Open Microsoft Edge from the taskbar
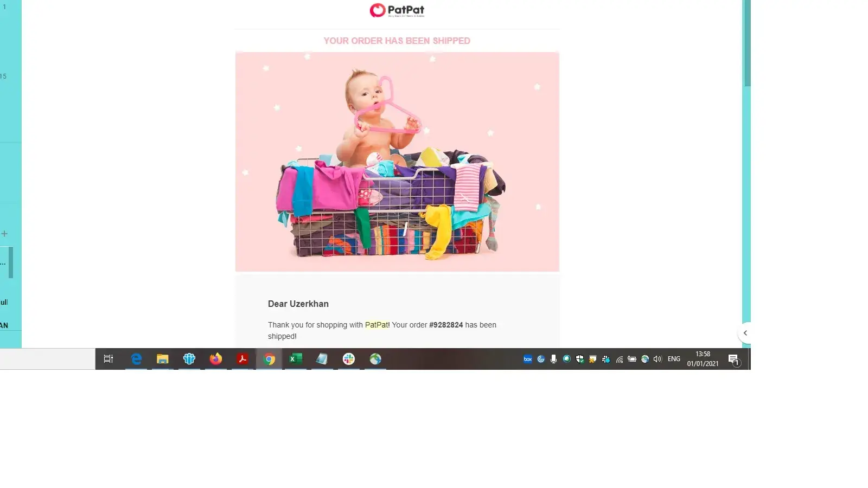 click(136, 359)
